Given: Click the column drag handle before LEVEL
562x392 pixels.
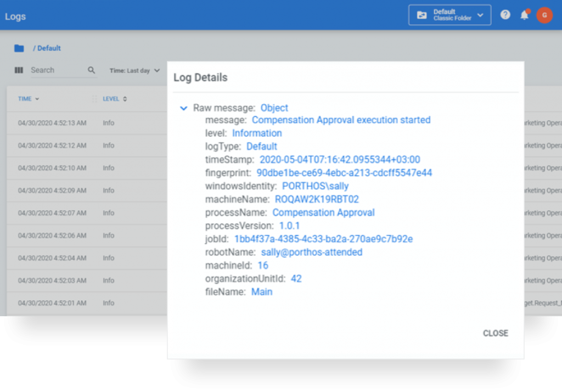Looking at the screenshot, I should [x=94, y=99].
